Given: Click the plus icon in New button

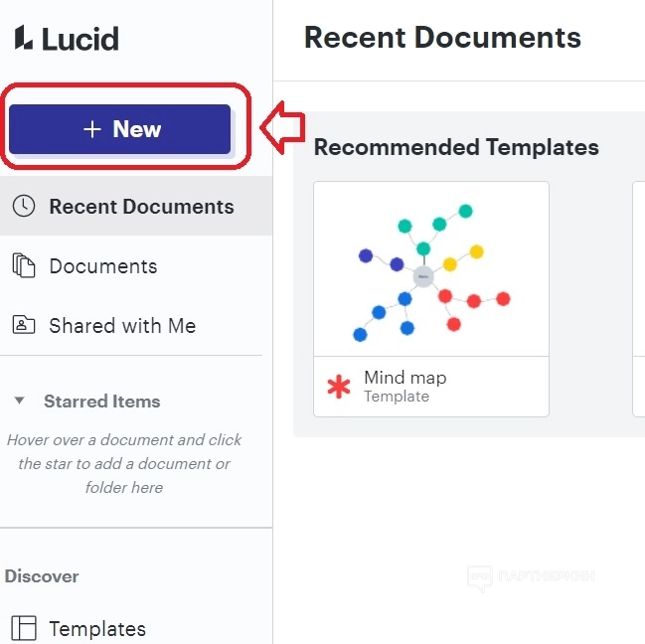Looking at the screenshot, I should pos(92,129).
